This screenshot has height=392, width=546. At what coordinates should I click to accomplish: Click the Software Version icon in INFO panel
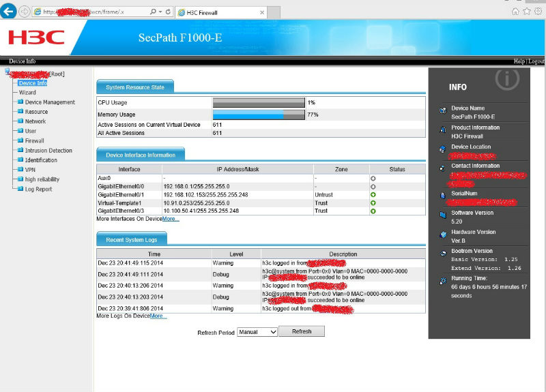coord(443,215)
